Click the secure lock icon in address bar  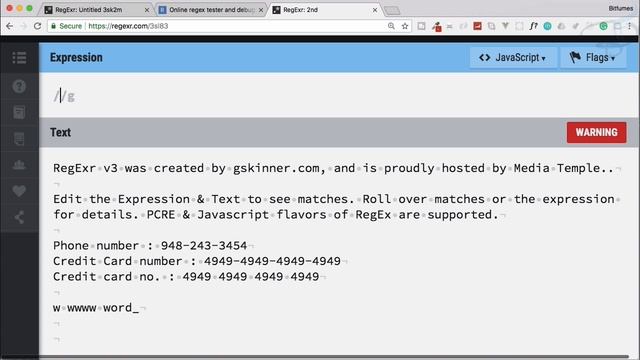pyautogui.click(x=53, y=26)
